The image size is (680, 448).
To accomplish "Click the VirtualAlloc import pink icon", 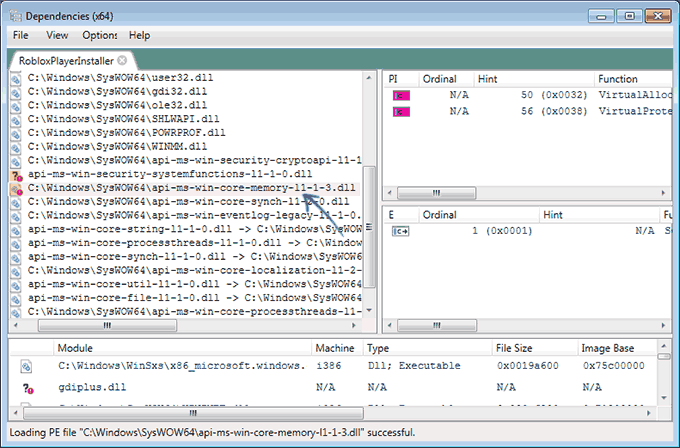I will [400, 96].
